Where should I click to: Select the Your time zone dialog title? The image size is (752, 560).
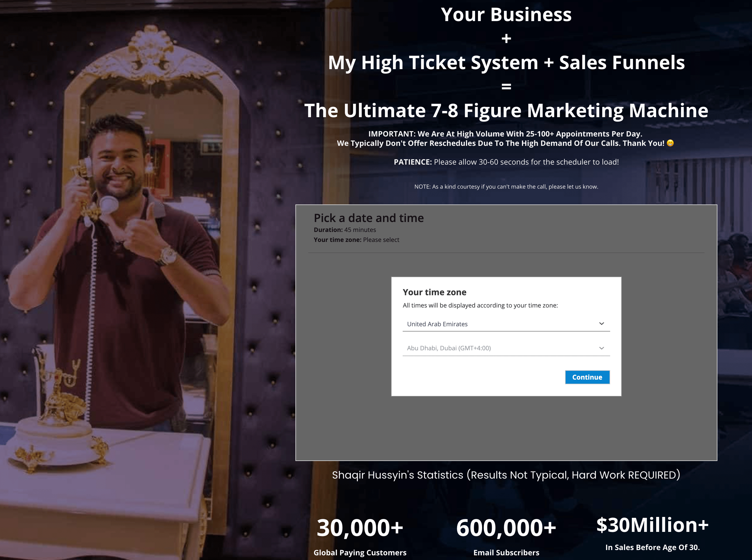[435, 292]
